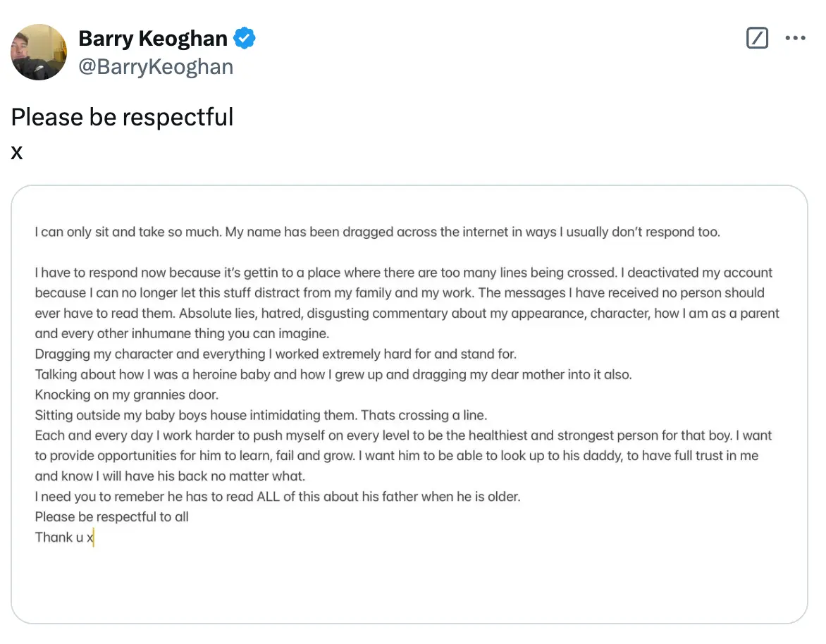Click the rightmost dot of the ellipsis menu
This screenshot has width=826, height=644.
click(x=803, y=37)
